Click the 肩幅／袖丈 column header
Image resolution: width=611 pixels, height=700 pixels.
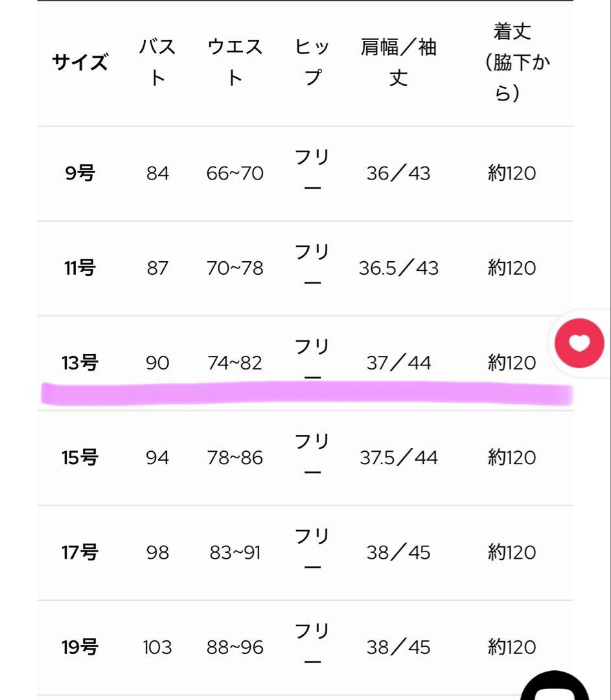398,63
